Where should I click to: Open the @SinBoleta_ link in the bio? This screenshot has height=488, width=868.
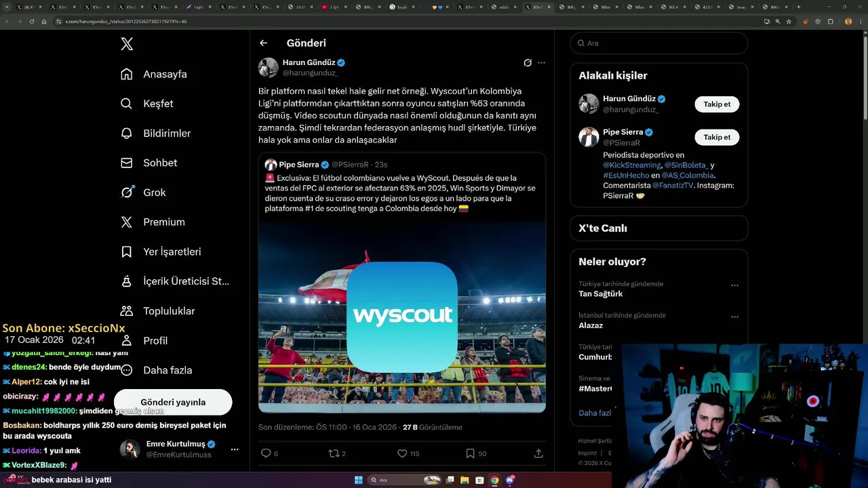(686, 165)
